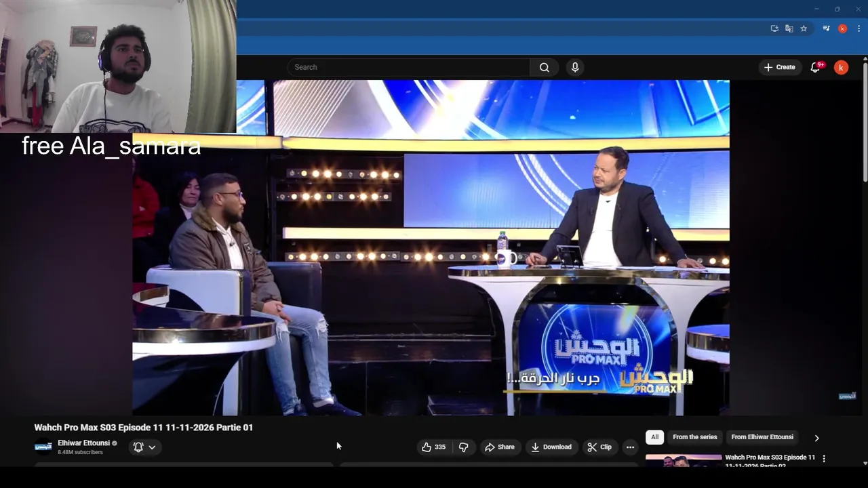The height and width of the screenshot is (488, 868).
Task: Click the suggested Wahch Pro Max video title
Action: (770, 461)
